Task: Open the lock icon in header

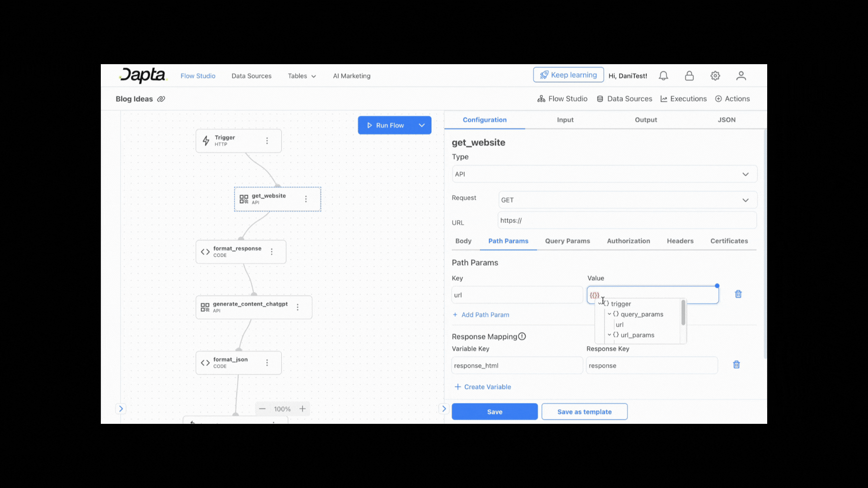Action: [689, 76]
